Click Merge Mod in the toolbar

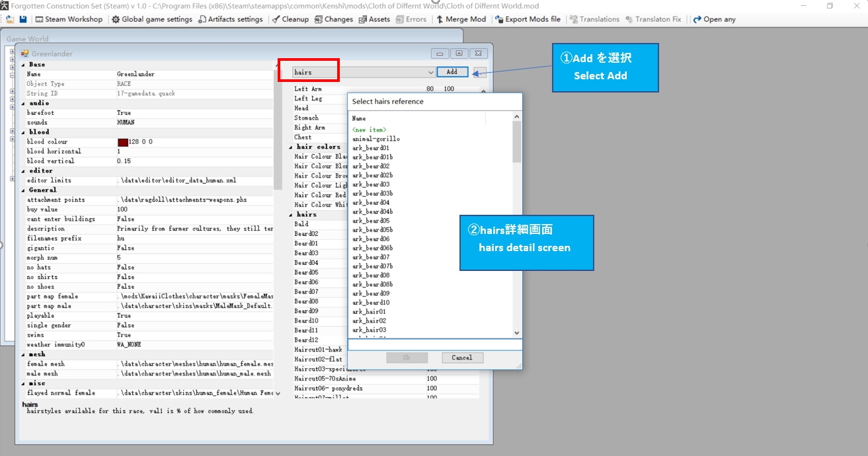461,19
